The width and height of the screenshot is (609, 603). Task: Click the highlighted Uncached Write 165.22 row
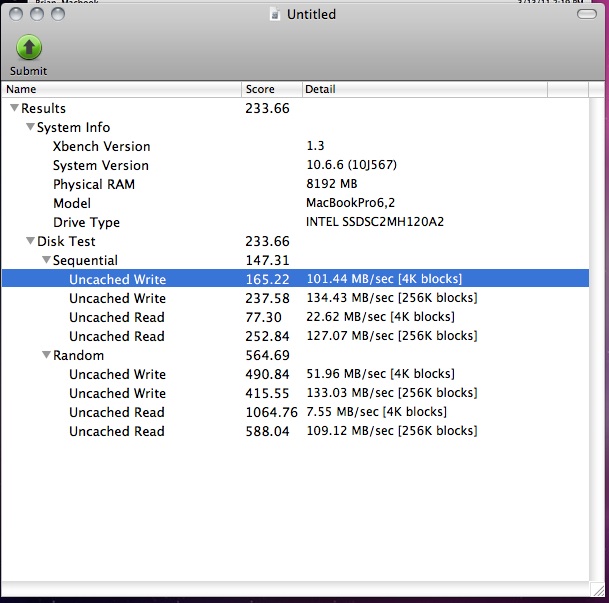pos(295,279)
